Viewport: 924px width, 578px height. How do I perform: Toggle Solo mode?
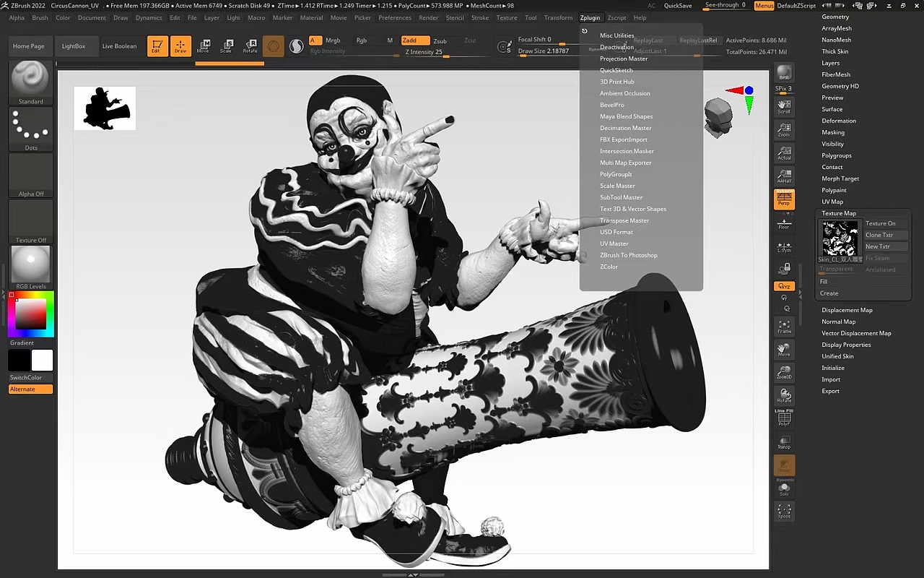[x=784, y=489]
